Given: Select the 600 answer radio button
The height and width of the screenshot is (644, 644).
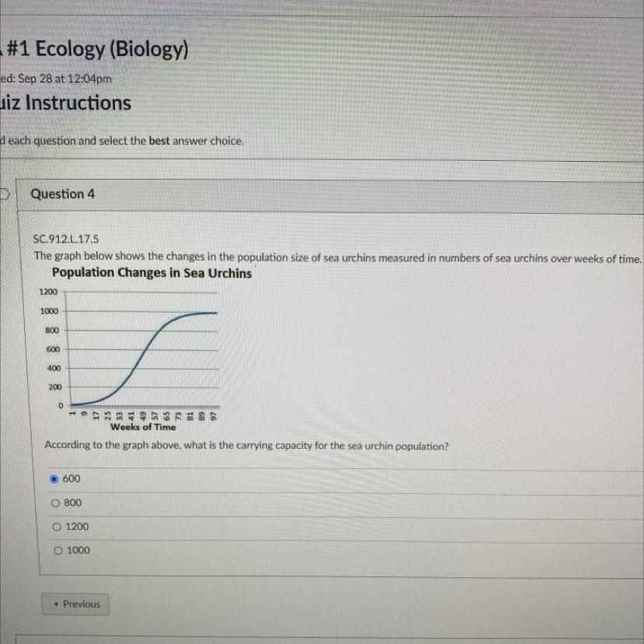Looking at the screenshot, I should (54, 479).
